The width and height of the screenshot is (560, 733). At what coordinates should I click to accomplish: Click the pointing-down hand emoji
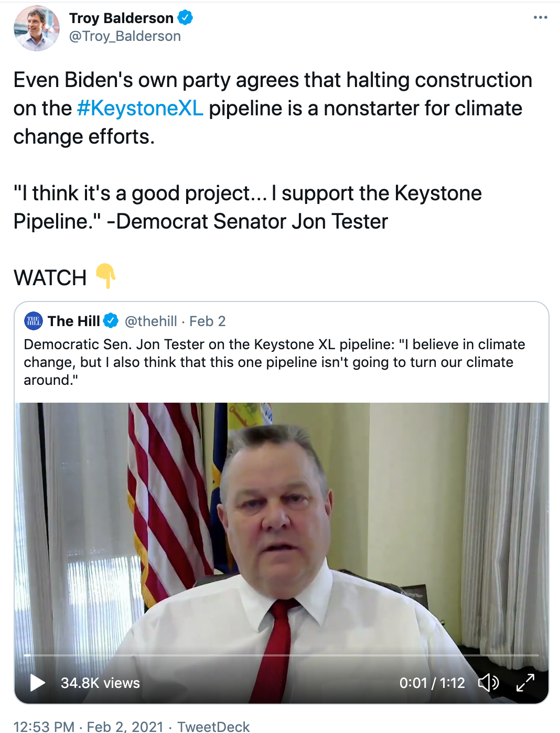106,276
